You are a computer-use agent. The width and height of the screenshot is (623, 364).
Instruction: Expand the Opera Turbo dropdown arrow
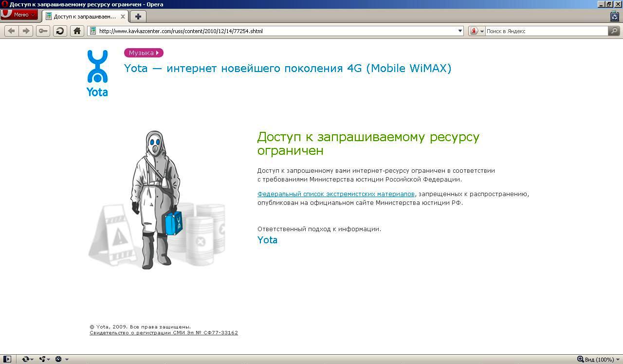pyautogui.click(x=67, y=360)
